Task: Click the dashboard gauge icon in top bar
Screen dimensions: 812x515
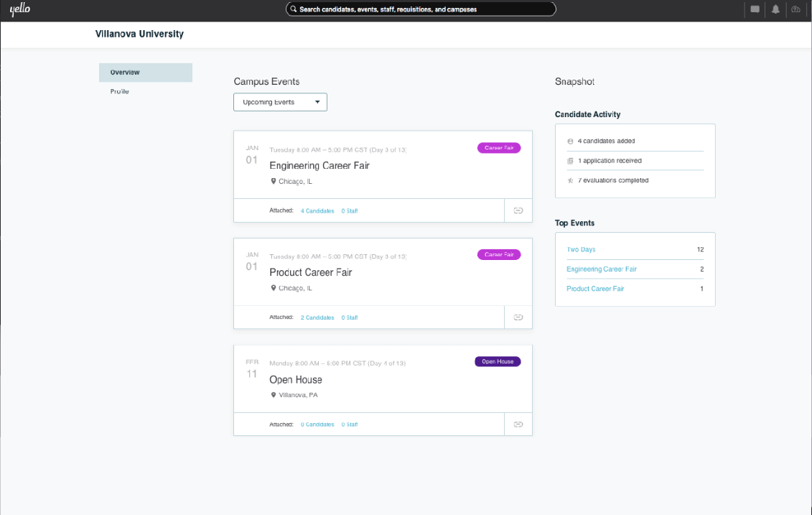Action: point(795,9)
